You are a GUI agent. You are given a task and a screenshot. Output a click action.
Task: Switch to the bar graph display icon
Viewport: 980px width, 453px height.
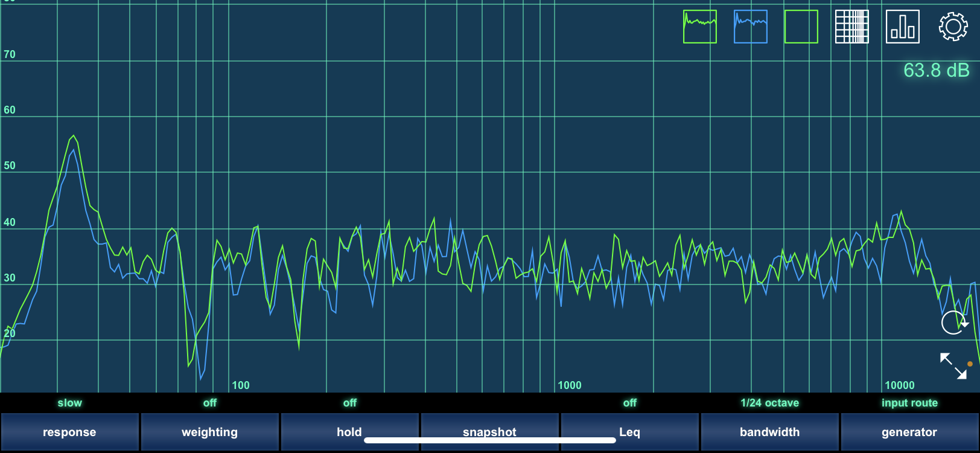pos(902,27)
